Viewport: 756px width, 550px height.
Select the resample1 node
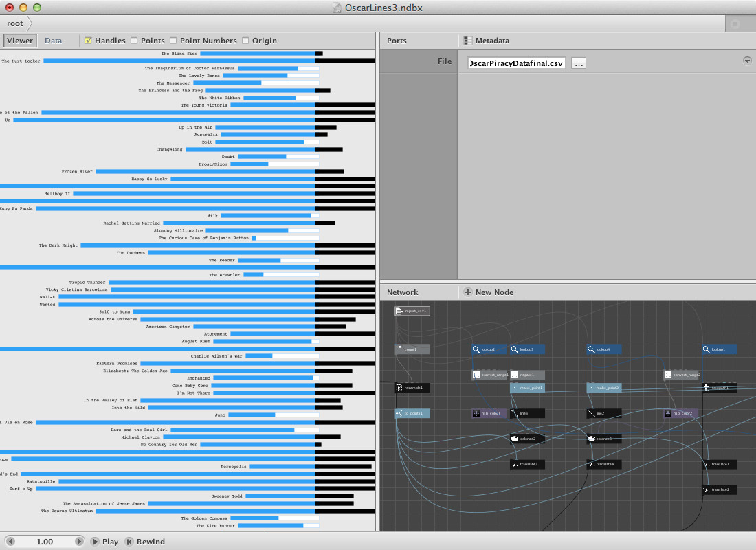(x=412, y=388)
